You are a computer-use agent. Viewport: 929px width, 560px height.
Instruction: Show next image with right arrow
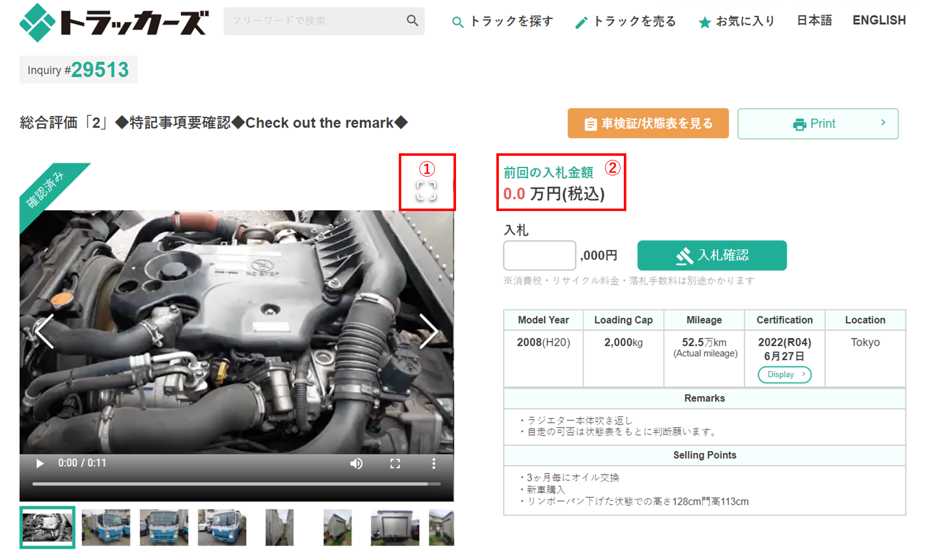[x=428, y=331]
